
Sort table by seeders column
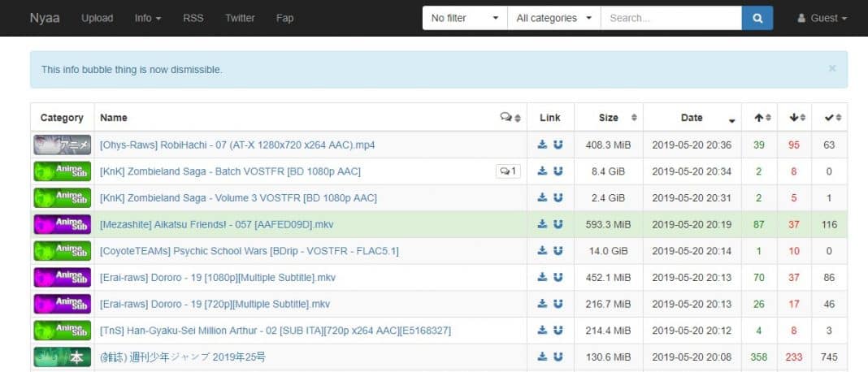(759, 117)
